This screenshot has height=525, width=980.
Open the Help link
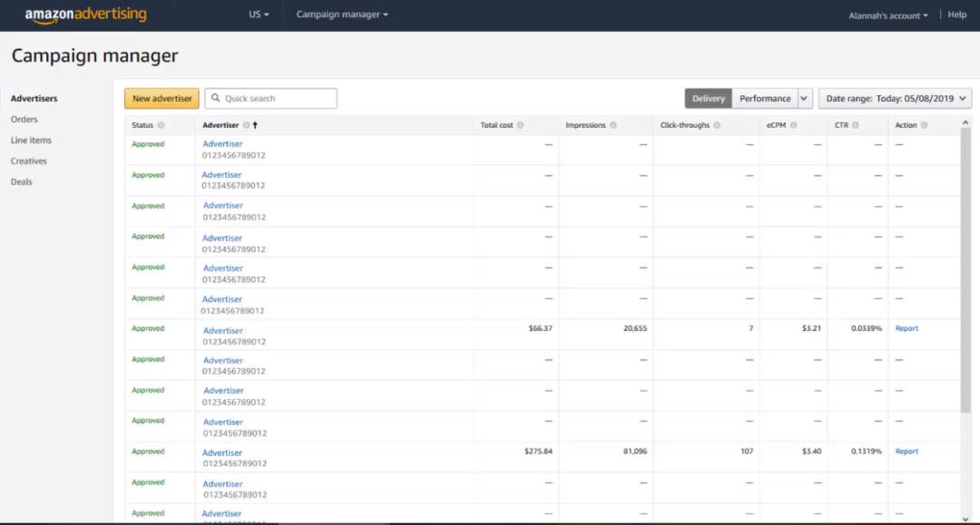point(957,15)
